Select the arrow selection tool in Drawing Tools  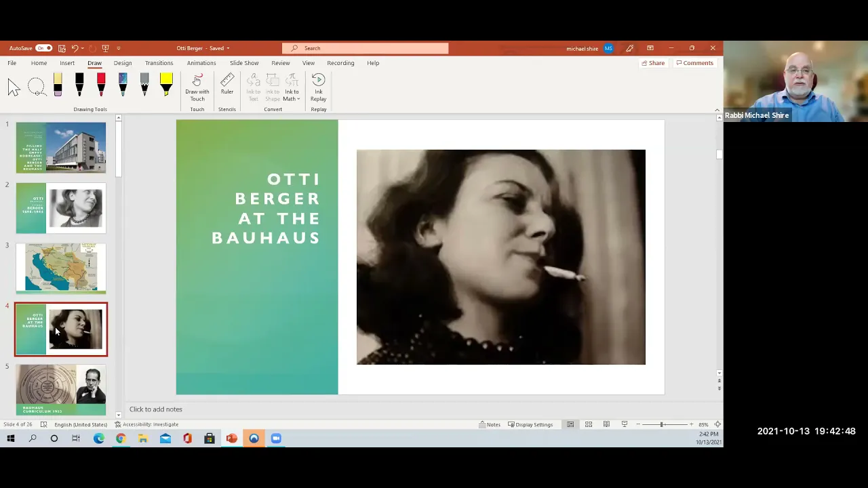point(14,87)
